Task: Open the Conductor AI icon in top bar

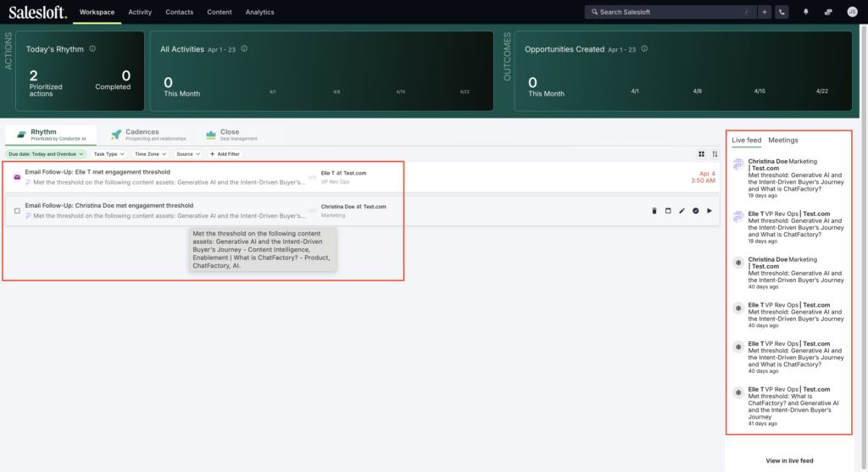Action: 828,12
